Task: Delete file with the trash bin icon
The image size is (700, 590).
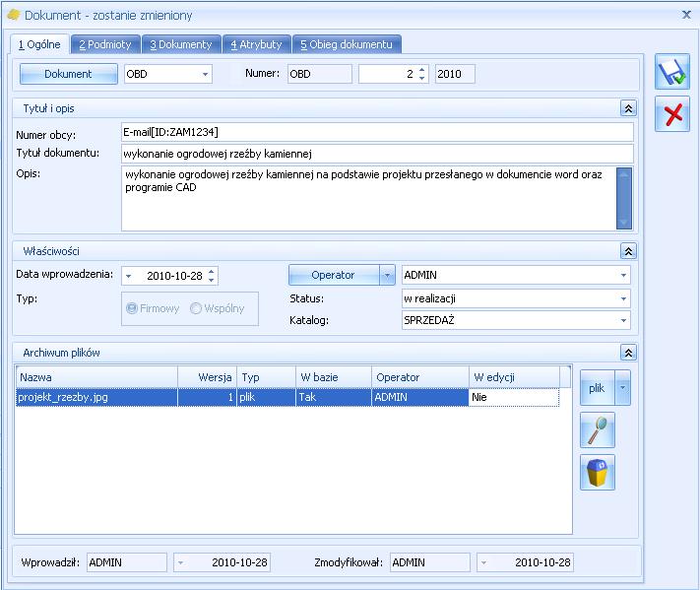Action: 598,473
